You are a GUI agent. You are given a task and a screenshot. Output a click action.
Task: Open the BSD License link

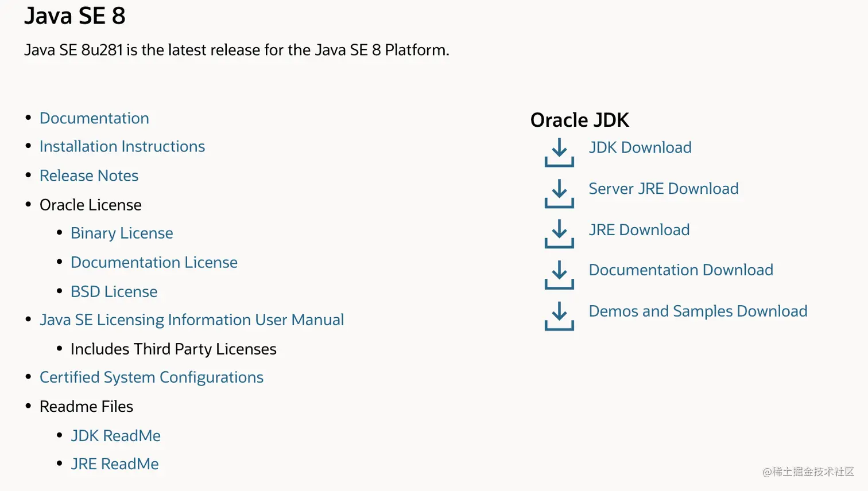click(x=114, y=292)
